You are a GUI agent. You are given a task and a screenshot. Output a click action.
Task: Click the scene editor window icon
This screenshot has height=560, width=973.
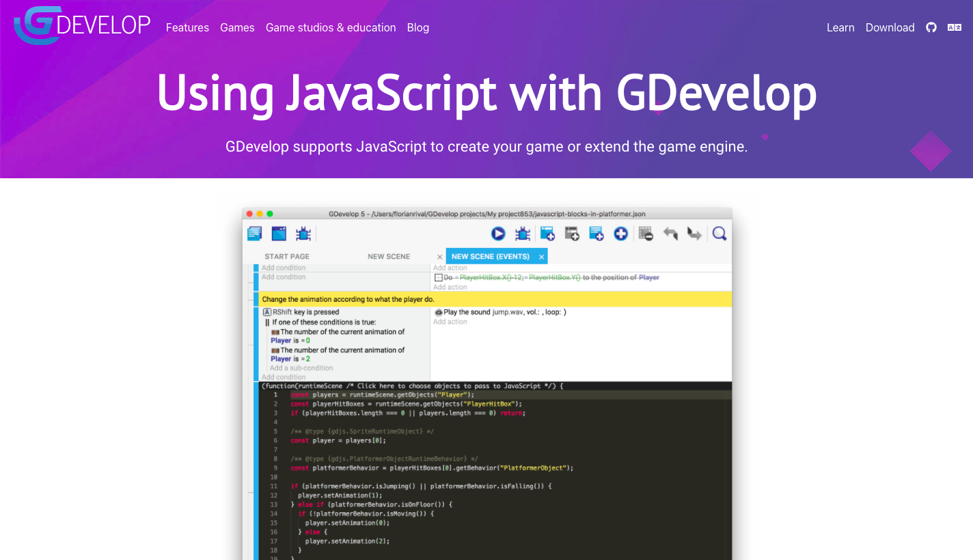[x=279, y=234]
